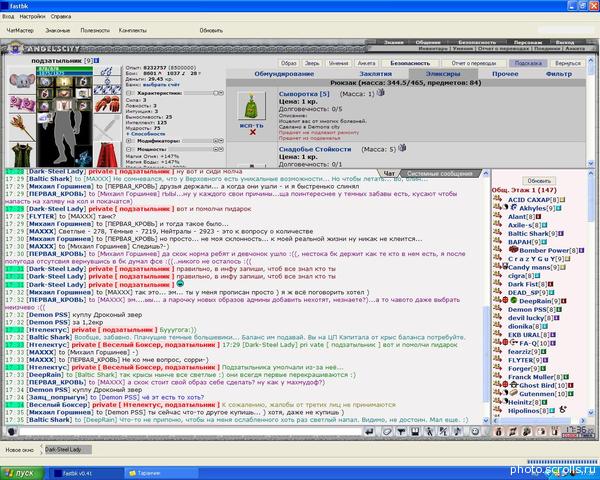Screen dimensions: 600x480
Task: Click the info icon beside Baltic Shark[9]
Action: click(x=561, y=233)
